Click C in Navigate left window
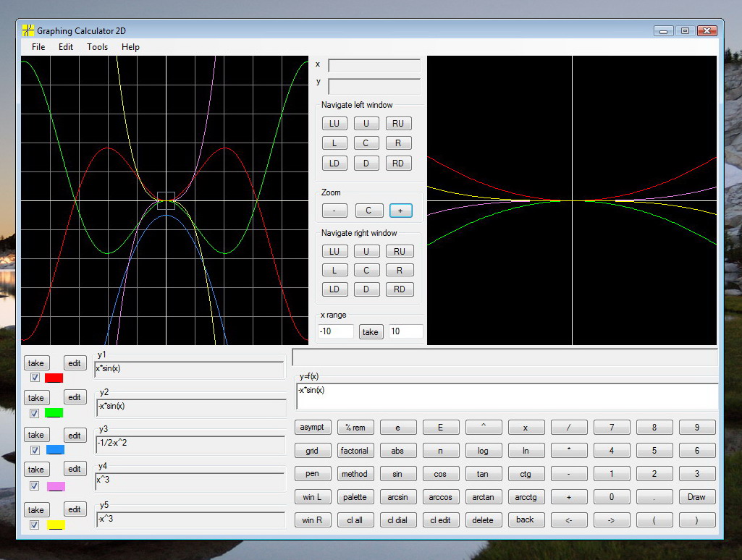Image resolution: width=742 pixels, height=560 pixels. [x=366, y=143]
